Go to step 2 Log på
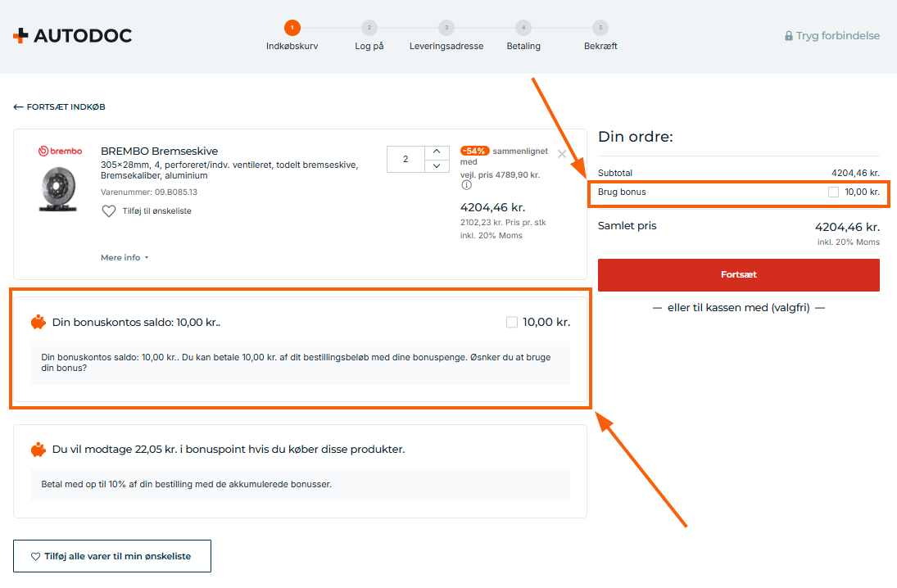The height and width of the screenshot is (588, 897). [x=369, y=35]
